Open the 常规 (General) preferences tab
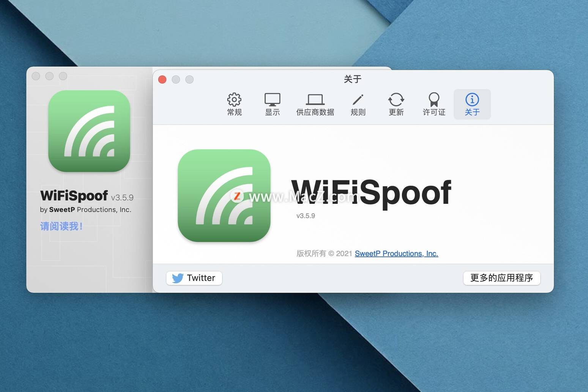Viewport: 588px width, 392px height. coord(234,104)
